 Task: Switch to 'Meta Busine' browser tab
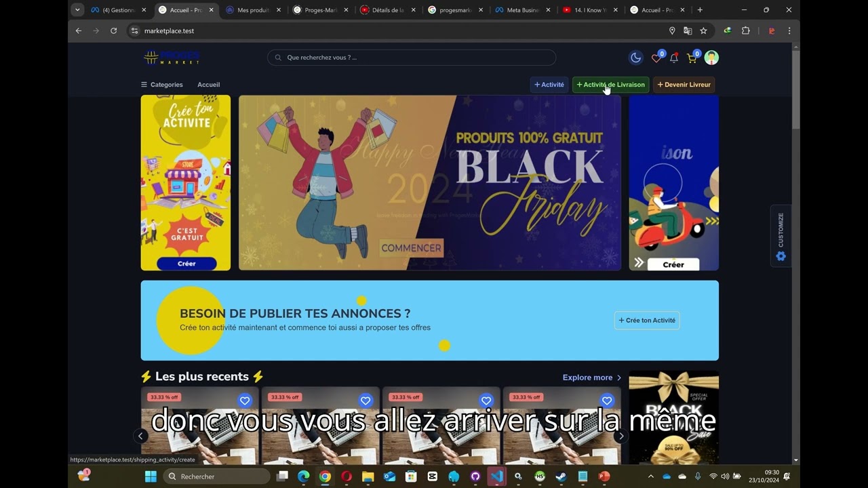point(523,10)
